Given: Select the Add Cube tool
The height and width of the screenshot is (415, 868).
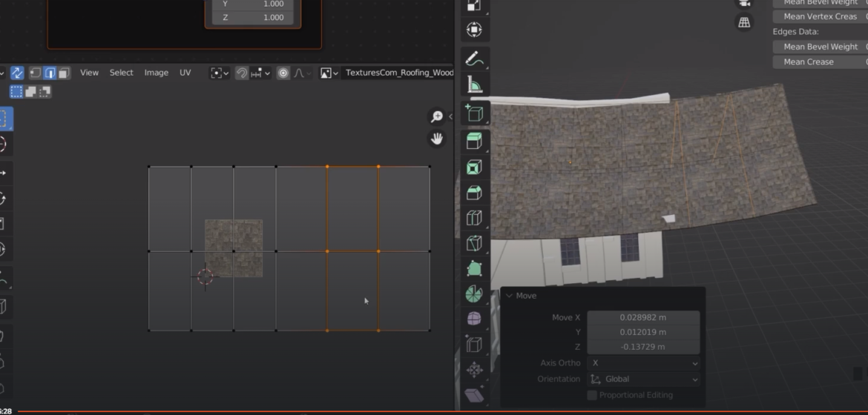Looking at the screenshot, I should 474,113.
